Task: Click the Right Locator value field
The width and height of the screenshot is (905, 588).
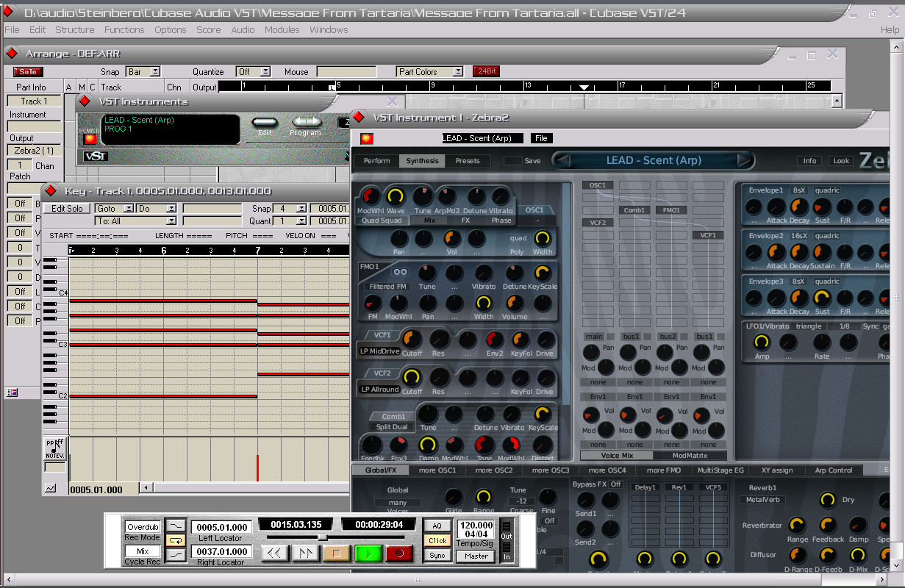Action: point(222,551)
